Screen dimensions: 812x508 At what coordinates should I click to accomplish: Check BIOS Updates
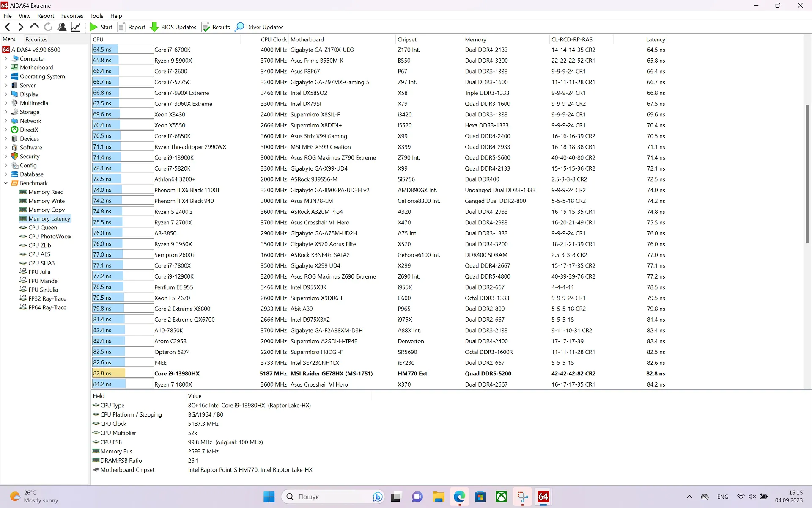[173, 27]
